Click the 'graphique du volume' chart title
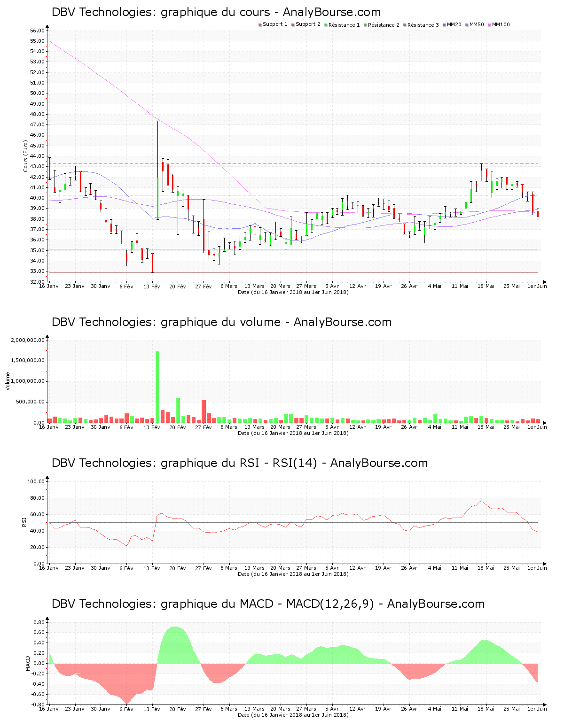564x728 pixels. tap(221, 322)
